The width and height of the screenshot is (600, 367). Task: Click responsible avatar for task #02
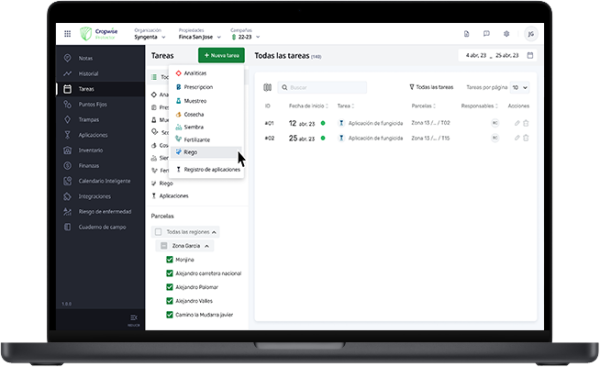[x=495, y=138]
